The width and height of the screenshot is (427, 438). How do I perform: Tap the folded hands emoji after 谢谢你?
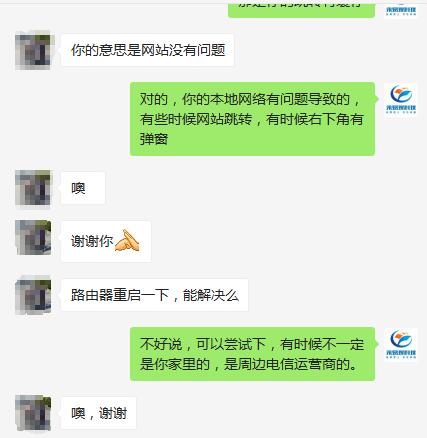tap(127, 240)
